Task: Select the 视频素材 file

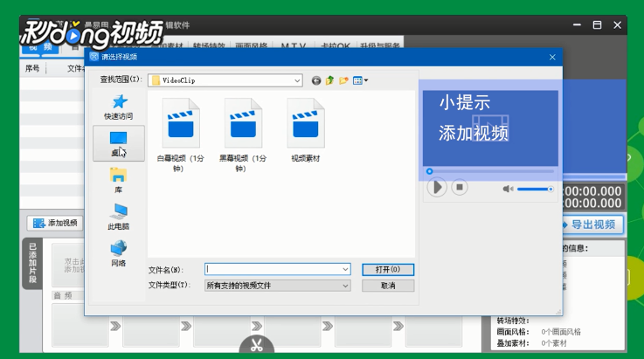Action: (306, 131)
